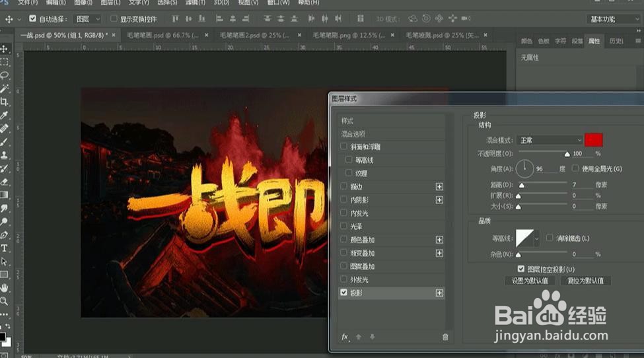Close the 一战.psd document tab
This screenshot has height=358, width=644.
114,35
